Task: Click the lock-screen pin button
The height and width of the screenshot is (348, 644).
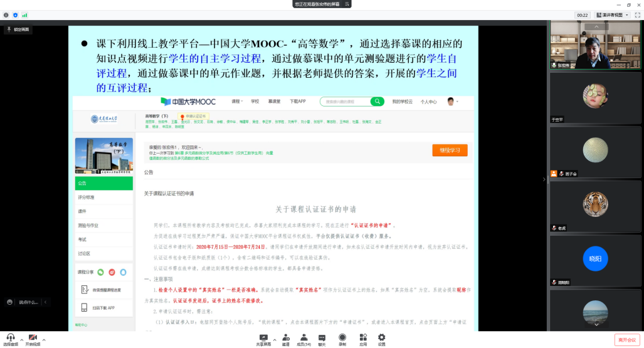Action: (18, 29)
